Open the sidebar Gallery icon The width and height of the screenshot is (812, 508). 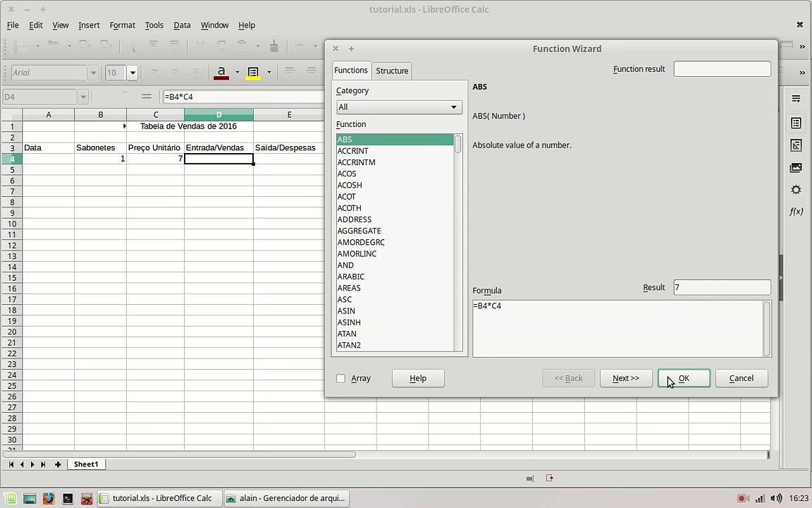pos(796,167)
